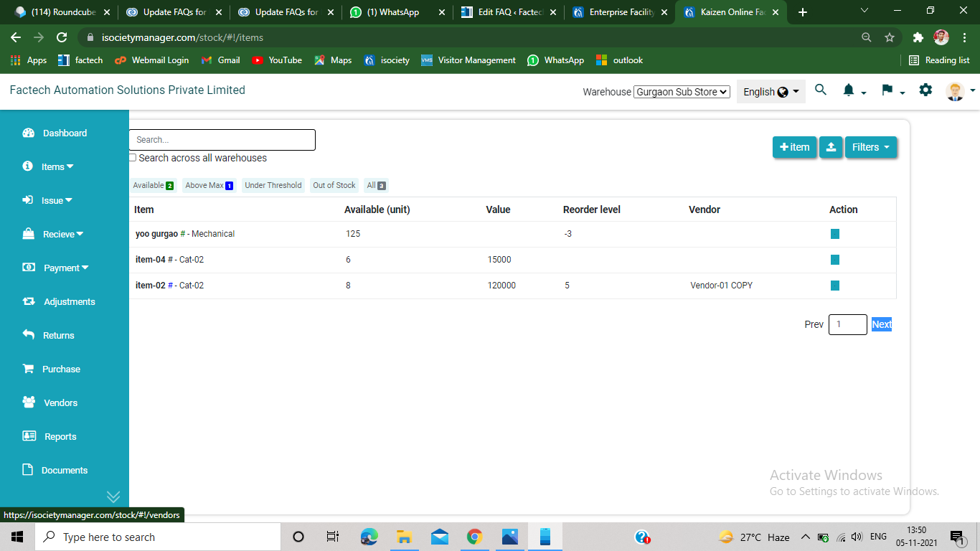Expand the Issue sidebar menu
This screenshot has width=980, height=551.
pos(47,200)
